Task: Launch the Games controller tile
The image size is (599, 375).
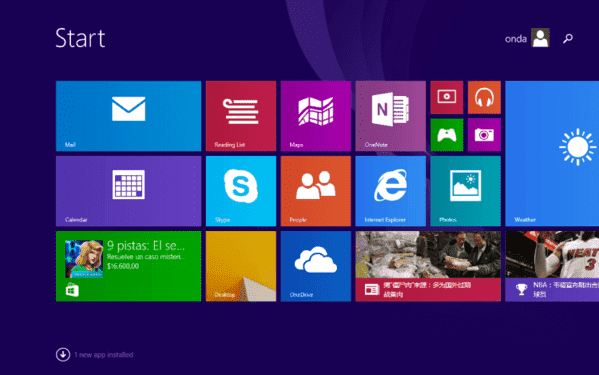Action: (447, 135)
